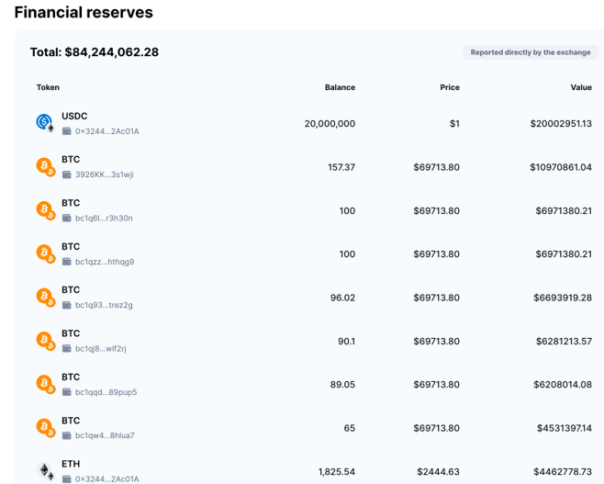The image size is (604, 484).
Task: Click the BTC icon for wallet 3926KK...3s1wji
Action: [45, 166]
